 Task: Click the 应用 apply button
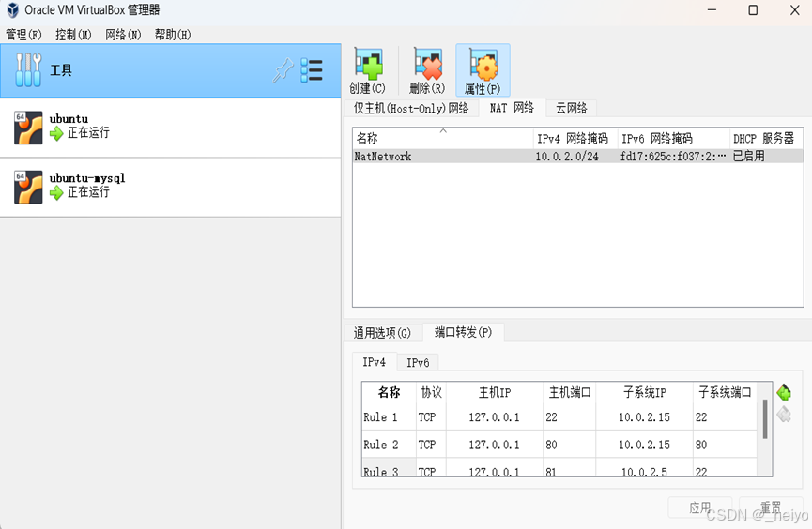[x=699, y=507]
